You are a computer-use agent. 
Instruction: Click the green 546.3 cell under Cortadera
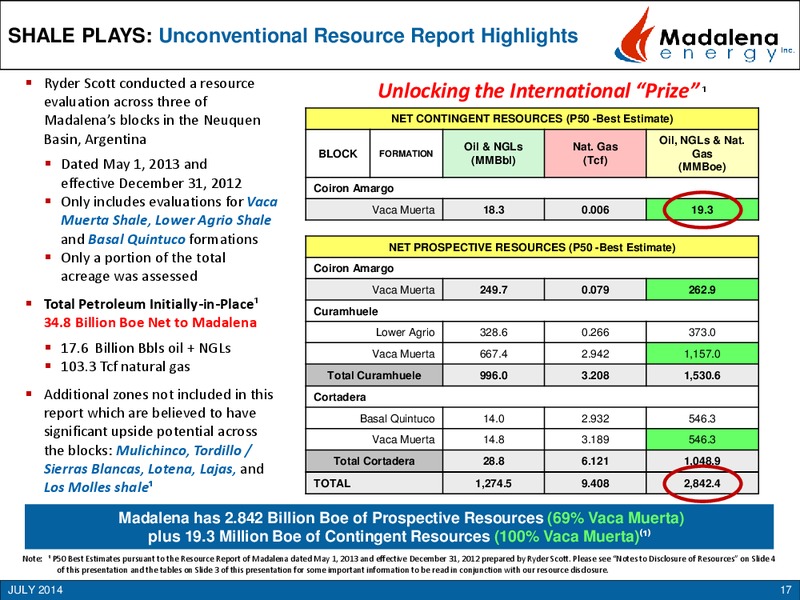point(702,439)
